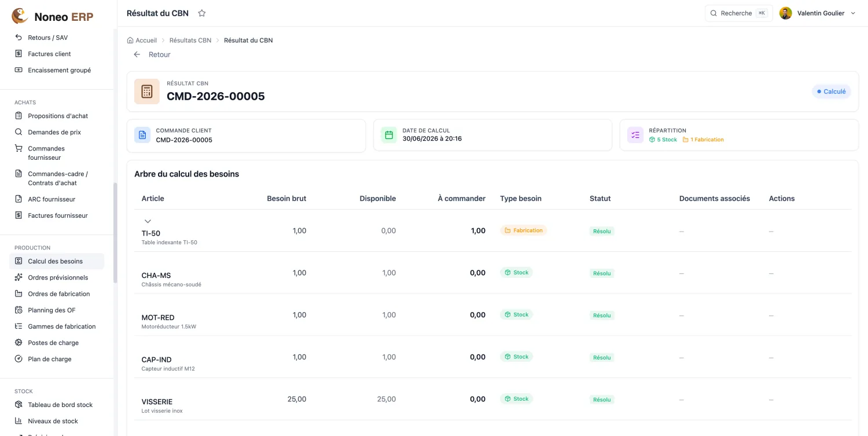Click the Article column header

click(153, 199)
